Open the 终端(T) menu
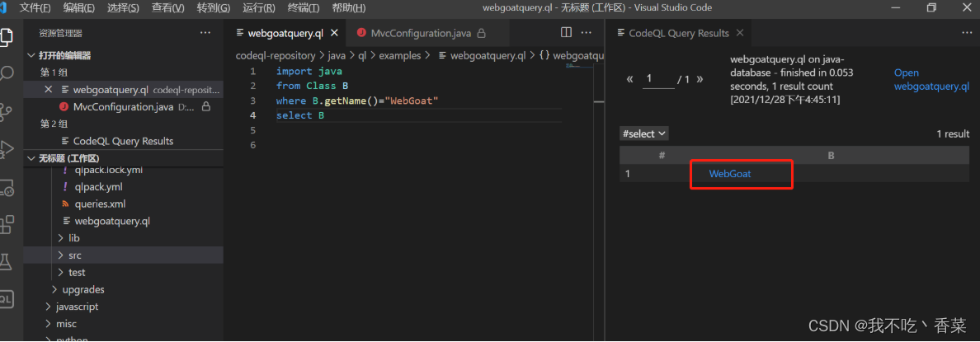The image size is (980, 342). tap(303, 7)
